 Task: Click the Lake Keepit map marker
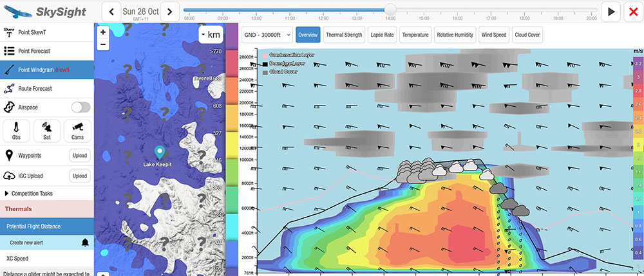[160, 151]
